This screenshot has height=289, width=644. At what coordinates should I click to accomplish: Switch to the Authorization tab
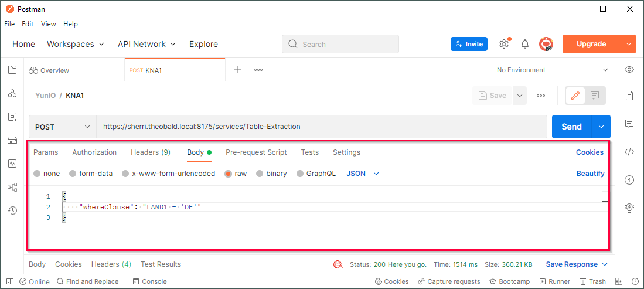point(94,152)
